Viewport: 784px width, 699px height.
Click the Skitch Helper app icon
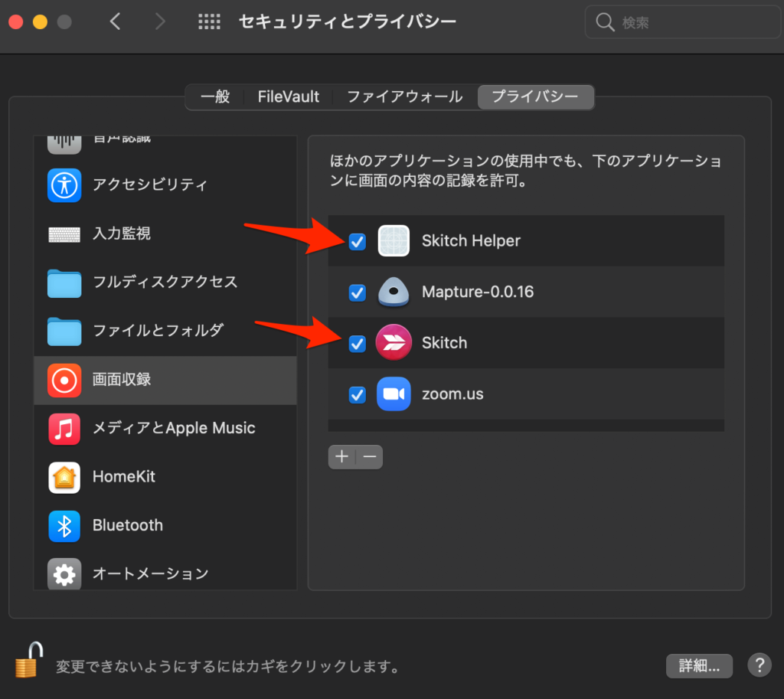coord(394,240)
